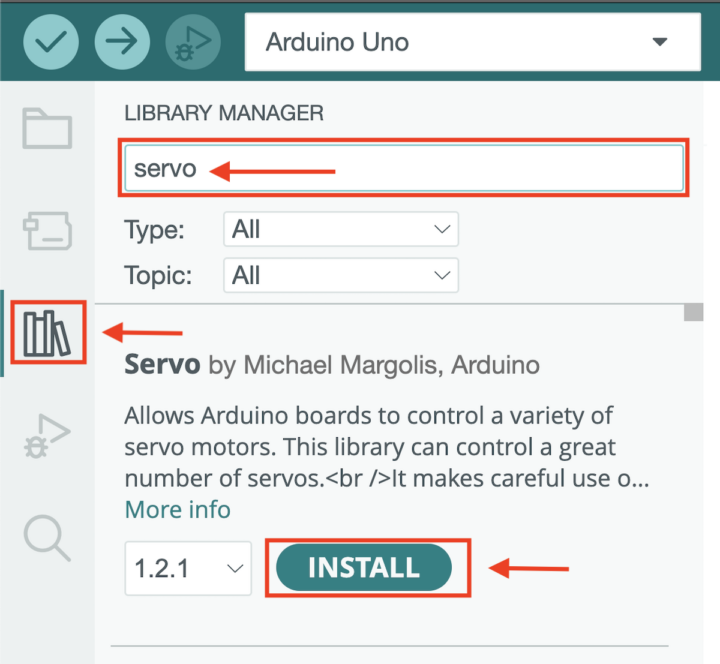
Task: Click the Verify checkmark button
Action: [x=51, y=42]
